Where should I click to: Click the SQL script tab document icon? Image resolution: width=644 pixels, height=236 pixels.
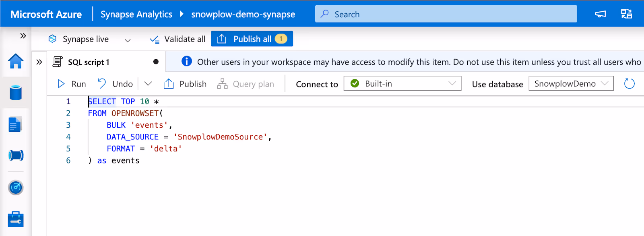(58, 62)
